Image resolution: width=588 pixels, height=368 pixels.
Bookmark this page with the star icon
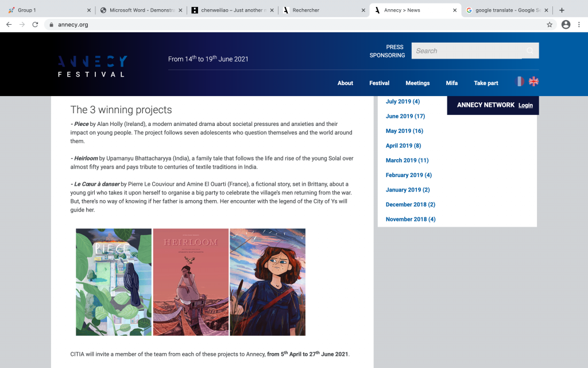[550, 24]
